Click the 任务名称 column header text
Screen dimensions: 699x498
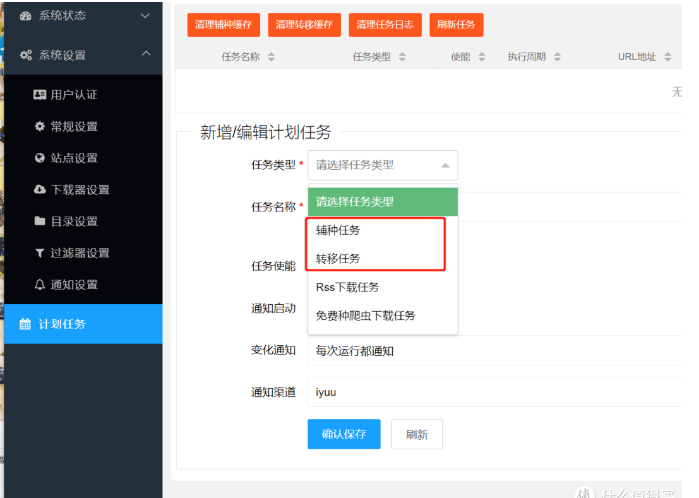tap(241, 57)
